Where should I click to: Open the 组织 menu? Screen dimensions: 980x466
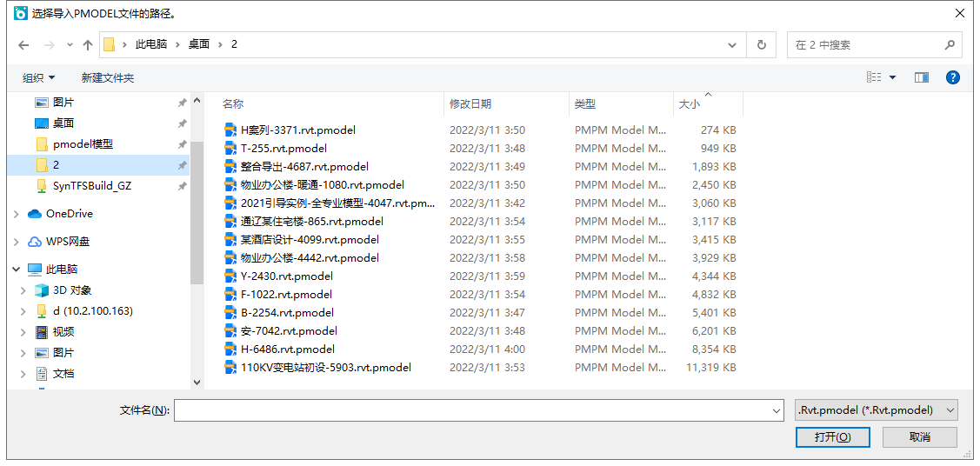(x=39, y=78)
